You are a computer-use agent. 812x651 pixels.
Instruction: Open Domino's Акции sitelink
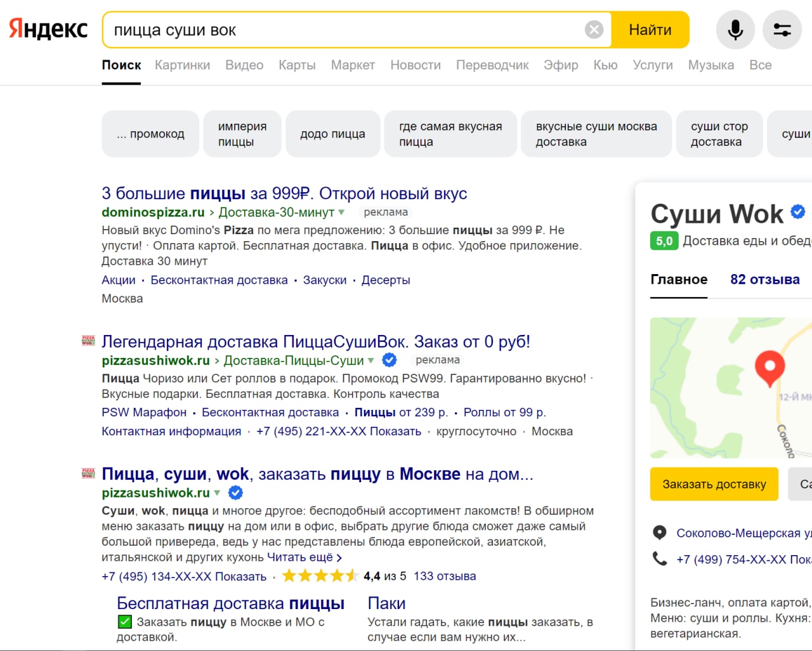[x=119, y=280]
